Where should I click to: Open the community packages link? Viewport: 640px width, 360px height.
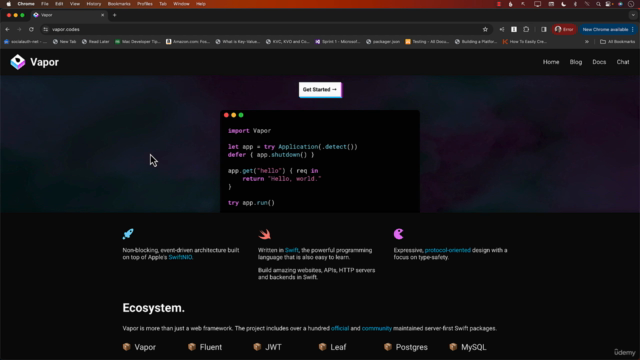pos(377,328)
